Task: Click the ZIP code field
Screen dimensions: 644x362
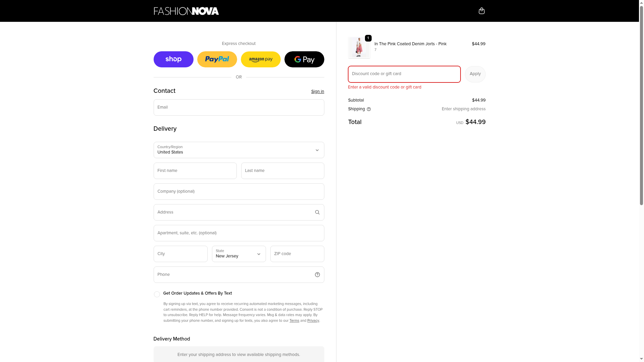Action: (x=297, y=254)
